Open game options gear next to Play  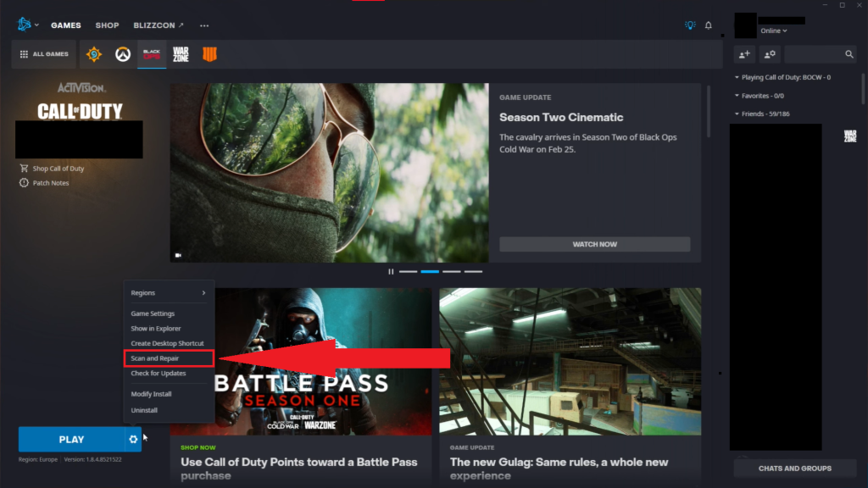[x=133, y=440]
